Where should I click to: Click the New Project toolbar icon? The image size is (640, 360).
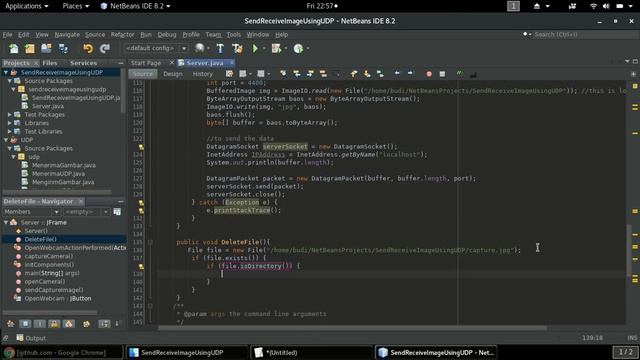(x=30, y=49)
